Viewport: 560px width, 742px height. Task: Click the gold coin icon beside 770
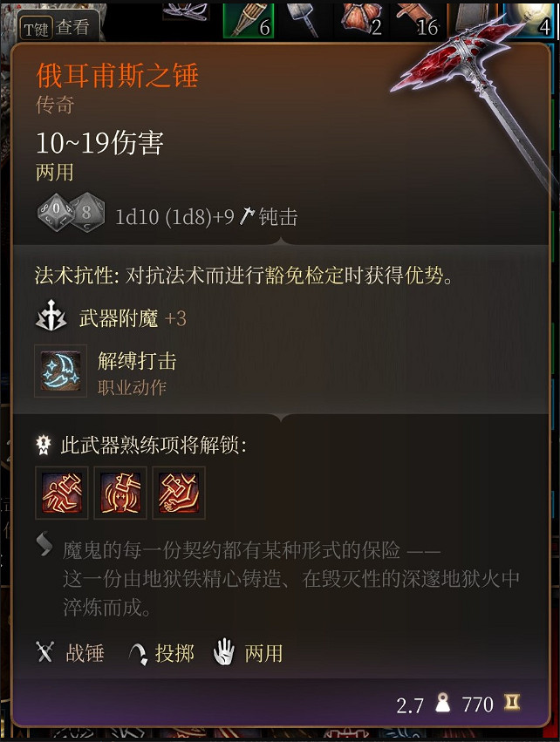click(512, 702)
